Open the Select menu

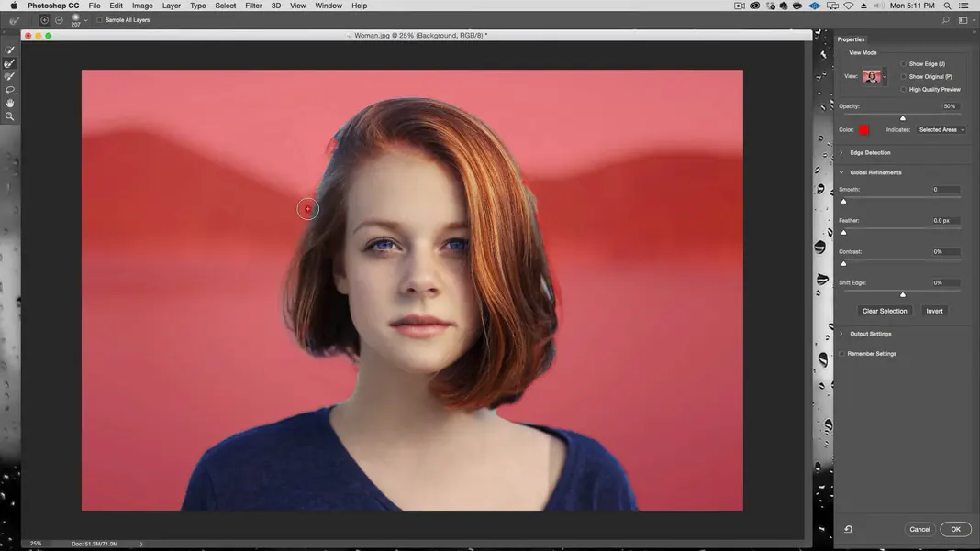226,6
